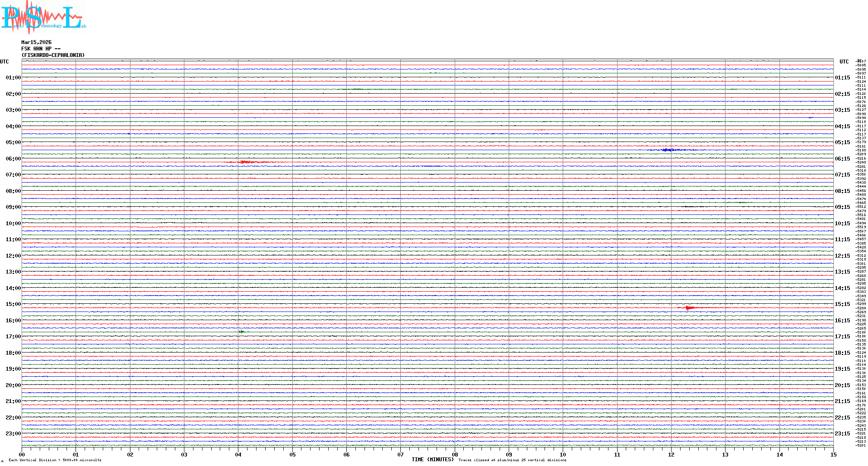Click the 00 minute tick on bottom axis
868x466 pixels.
coord(22,455)
